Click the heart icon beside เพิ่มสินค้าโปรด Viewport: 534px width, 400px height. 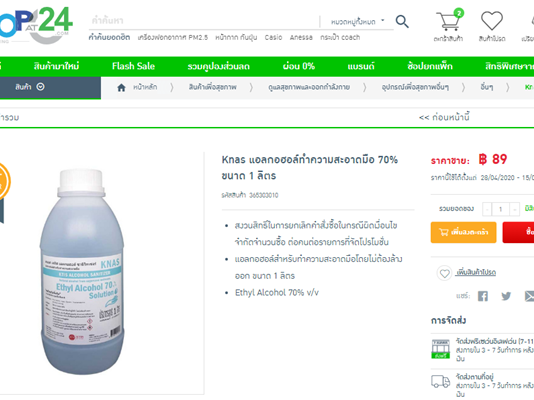pos(444,273)
